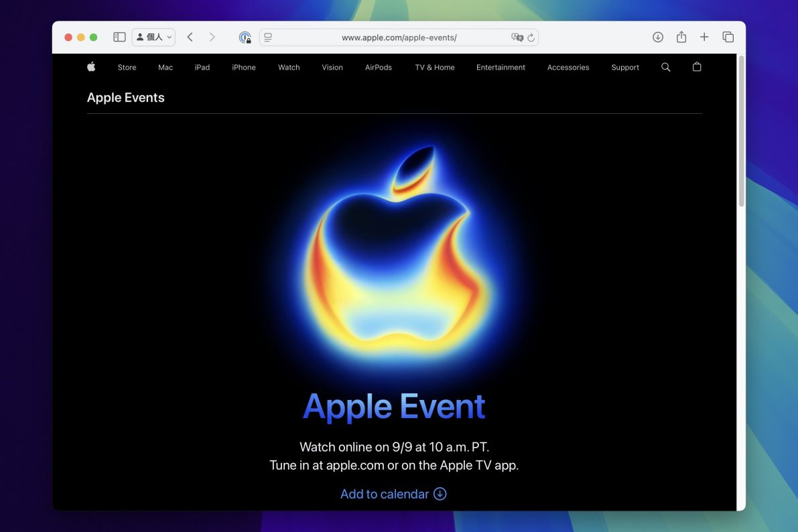Search apple.com with the magnifier icon
798x532 pixels.
click(665, 67)
